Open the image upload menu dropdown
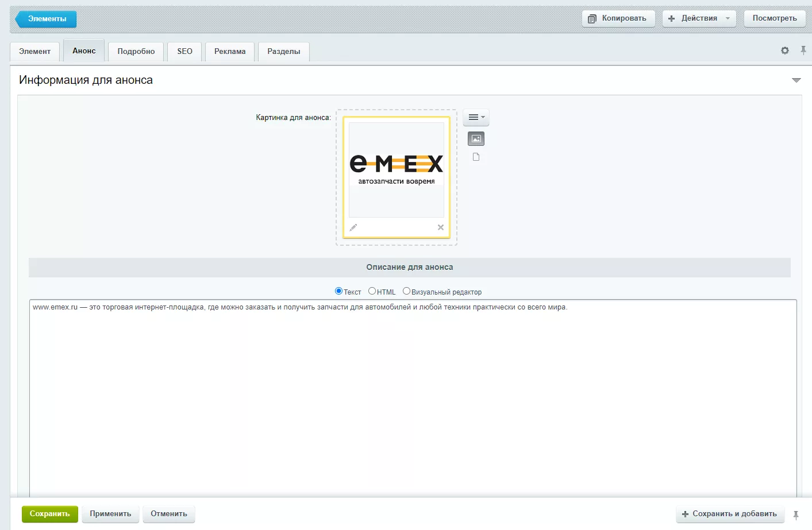 click(476, 117)
